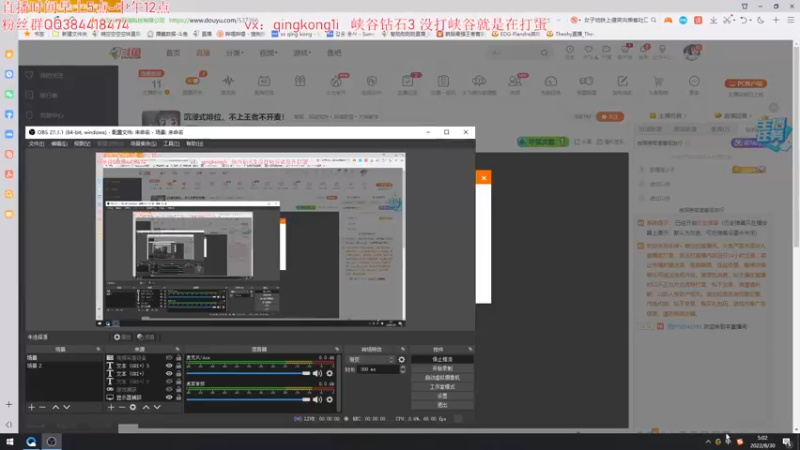The image size is (800, 450).
Task: Open OBS 编辑 menu
Action: 59,144
